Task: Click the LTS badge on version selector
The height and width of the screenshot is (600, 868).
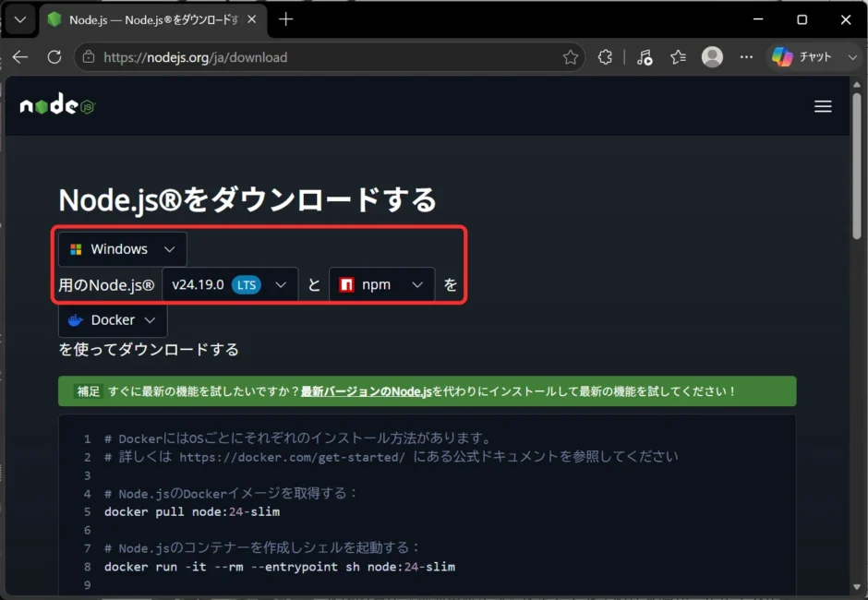Action: (247, 284)
